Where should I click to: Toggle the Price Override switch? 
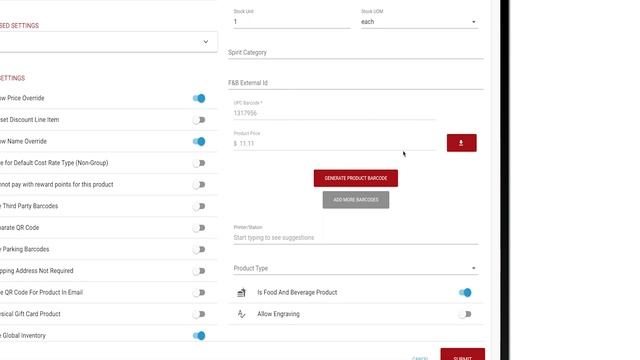(x=199, y=98)
